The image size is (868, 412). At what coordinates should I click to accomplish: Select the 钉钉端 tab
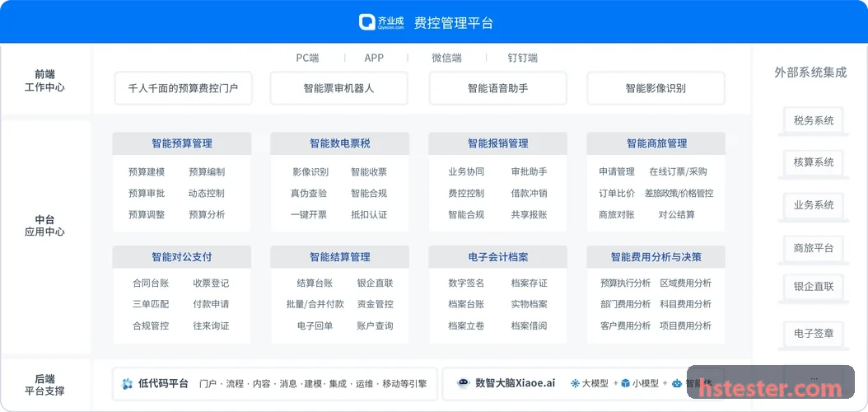pos(523,58)
